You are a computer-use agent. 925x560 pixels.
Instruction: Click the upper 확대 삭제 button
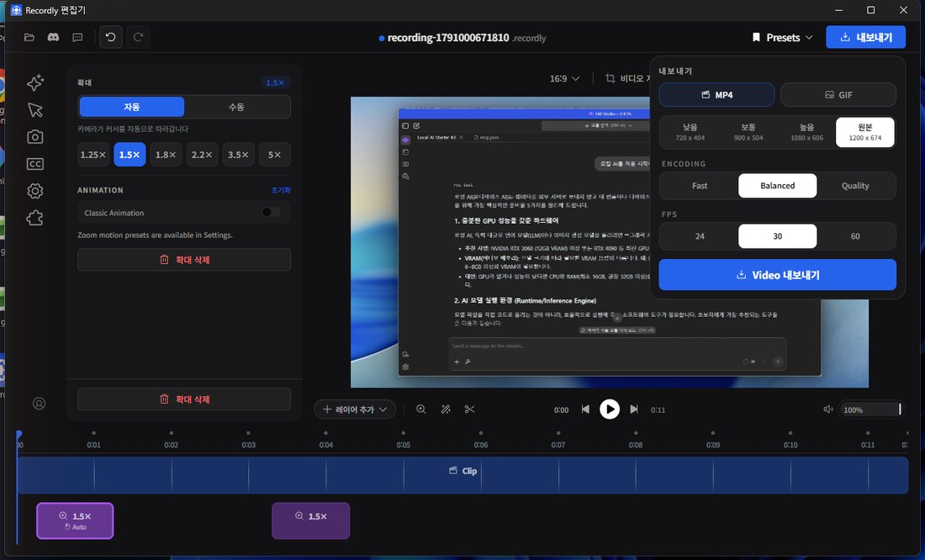click(x=184, y=260)
